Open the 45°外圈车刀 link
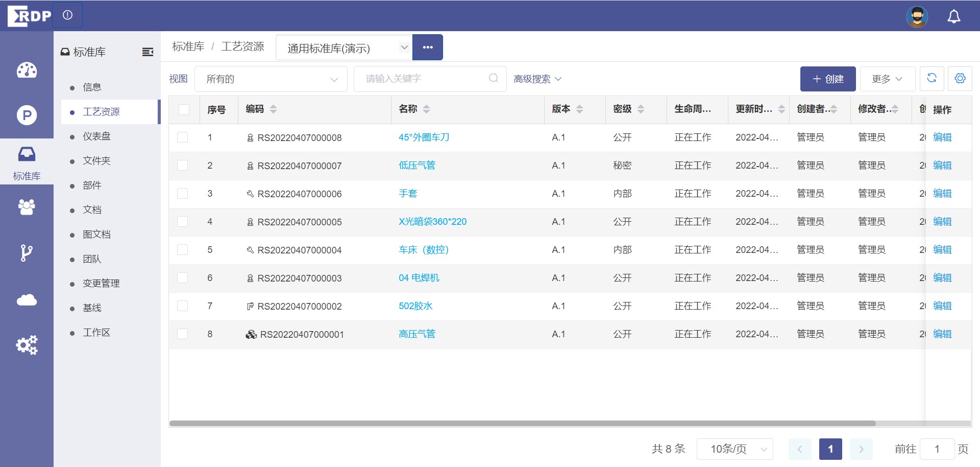This screenshot has width=980, height=467. (x=424, y=137)
